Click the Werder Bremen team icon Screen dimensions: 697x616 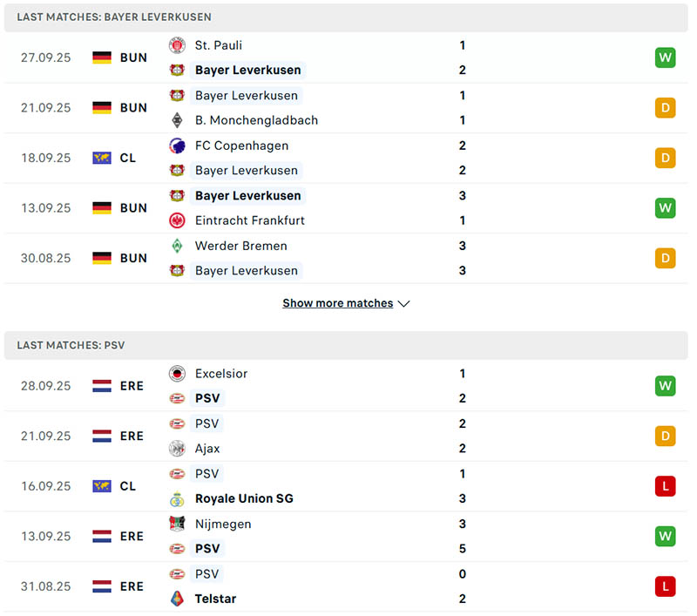(x=177, y=246)
